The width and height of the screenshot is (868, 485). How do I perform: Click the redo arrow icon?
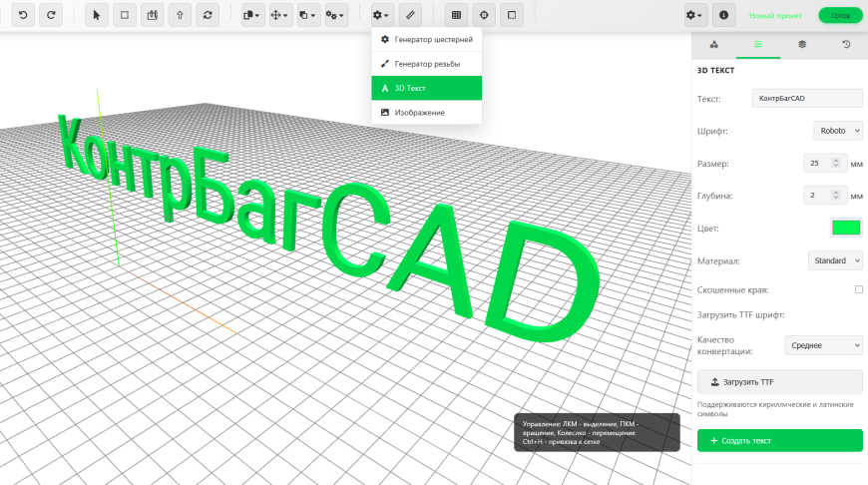51,15
